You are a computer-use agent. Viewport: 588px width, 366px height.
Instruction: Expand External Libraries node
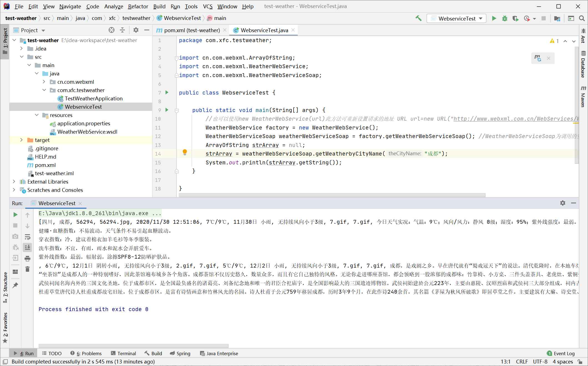tap(14, 182)
